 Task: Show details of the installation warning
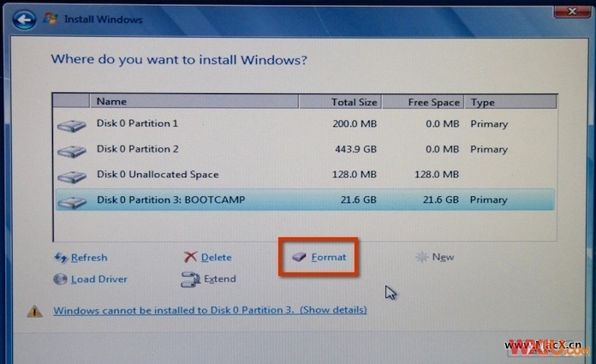point(210,310)
